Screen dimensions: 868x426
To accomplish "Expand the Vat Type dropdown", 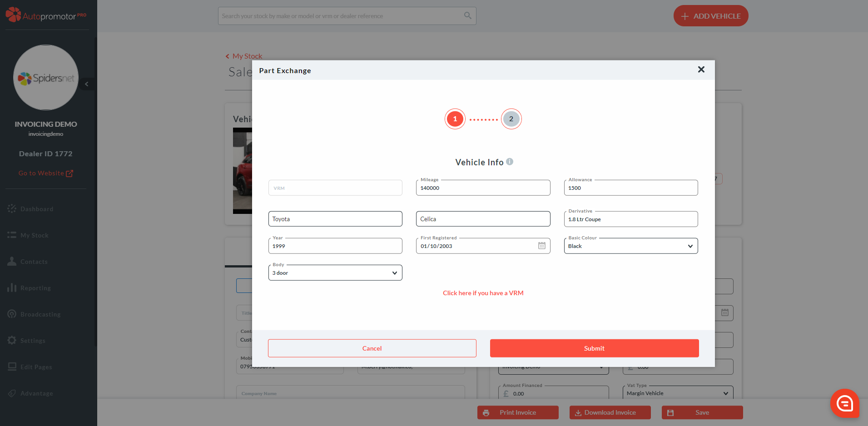I will (x=677, y=393).
